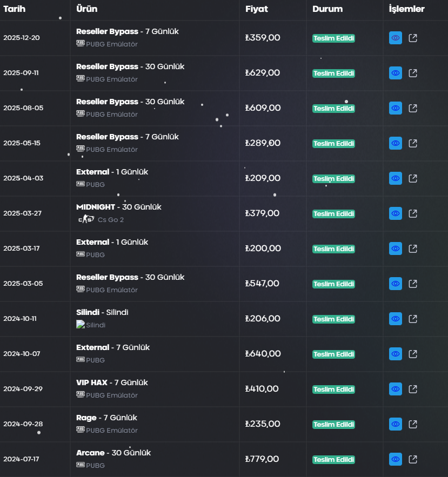
Task: Select the date 2024-07-17
Action: pos(21,459)
